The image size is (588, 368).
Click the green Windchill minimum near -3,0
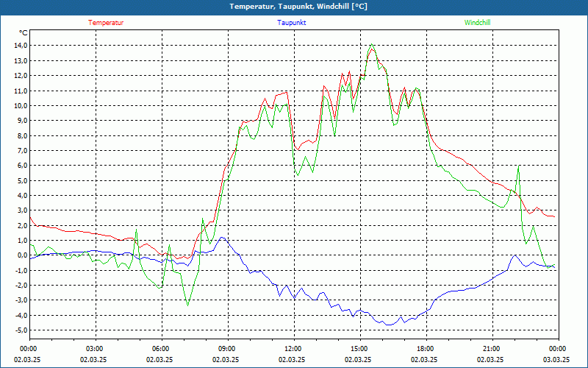pyautogui.click(x=188, y=305)
